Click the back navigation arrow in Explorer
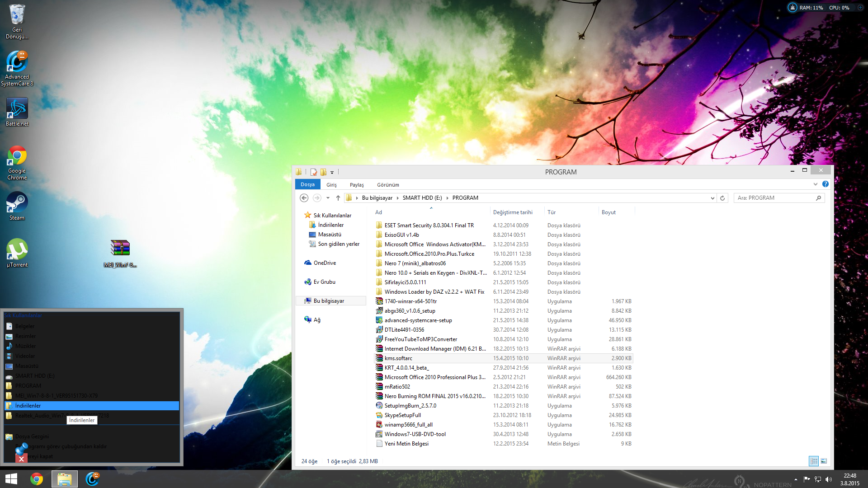Image resolution: width=868 pixels, height=488 pixels. pos(304,198)
